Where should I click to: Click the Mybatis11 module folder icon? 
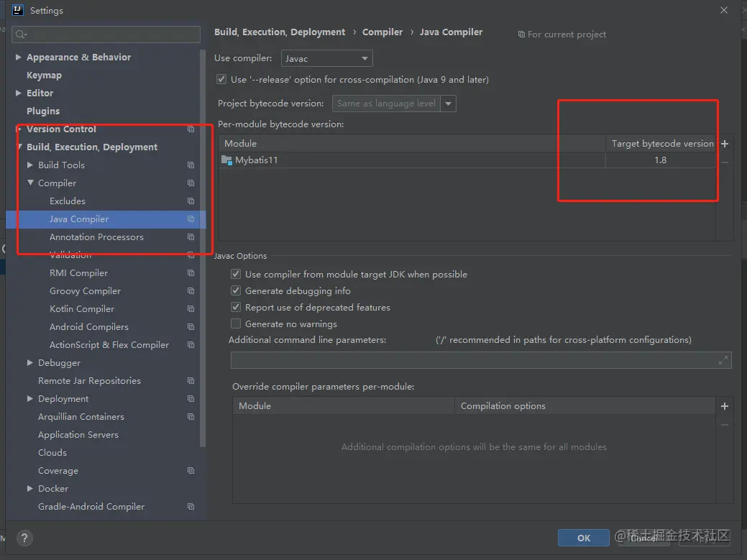pyautogui.click(x=227, y=160)
